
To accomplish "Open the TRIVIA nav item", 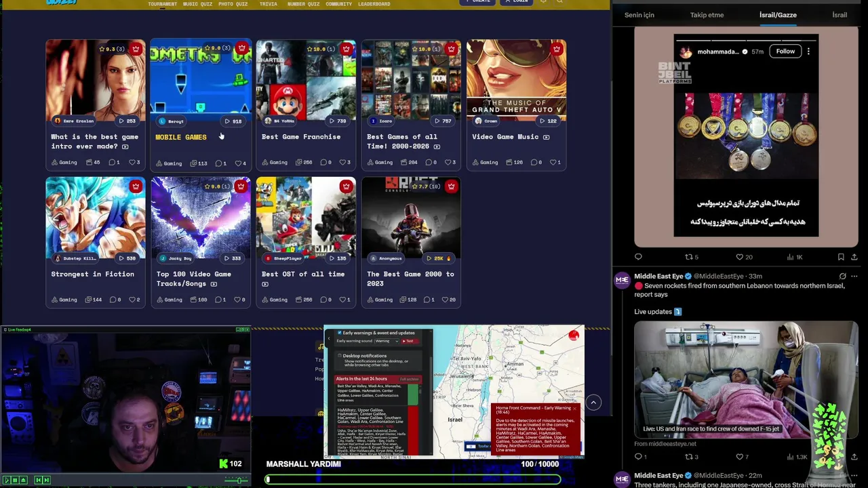I will click(268, 4).
